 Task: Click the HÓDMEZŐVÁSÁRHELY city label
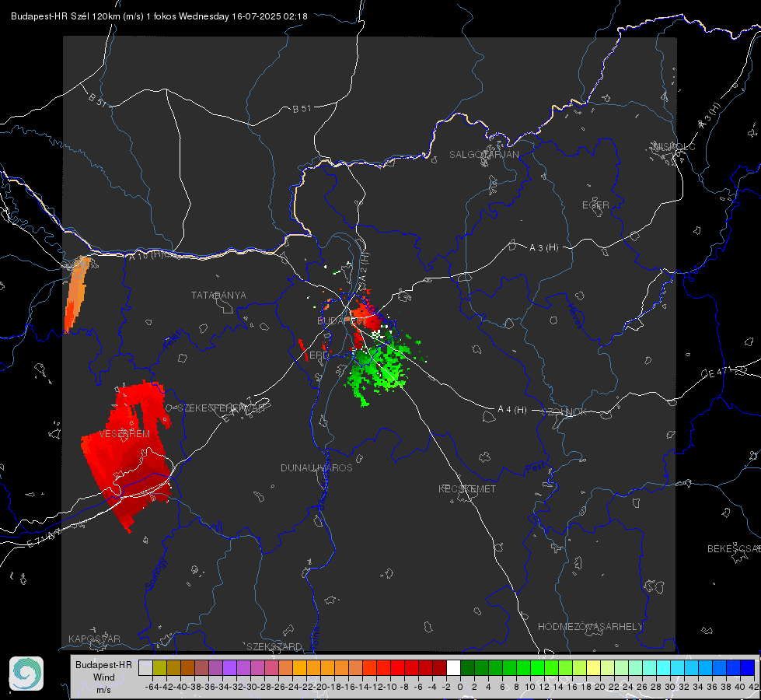pos(590,627)
